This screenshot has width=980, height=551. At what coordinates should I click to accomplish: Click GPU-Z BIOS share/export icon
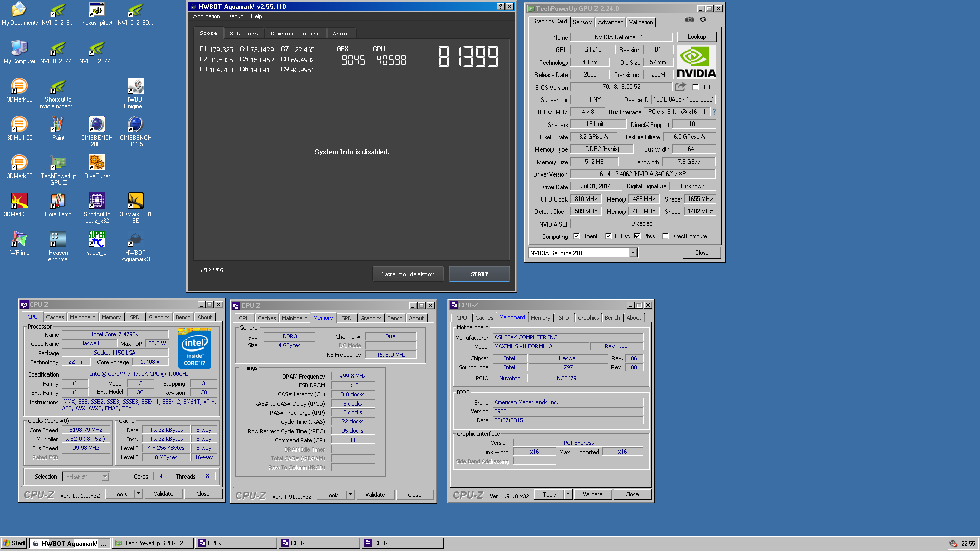click(680, 87)
